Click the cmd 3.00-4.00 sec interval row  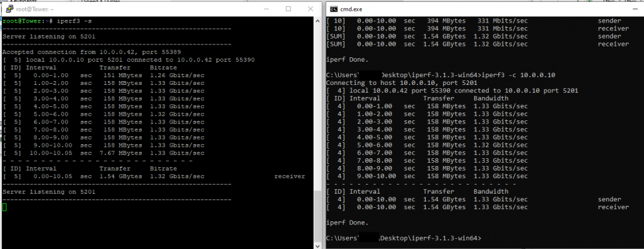coord(427,130)
